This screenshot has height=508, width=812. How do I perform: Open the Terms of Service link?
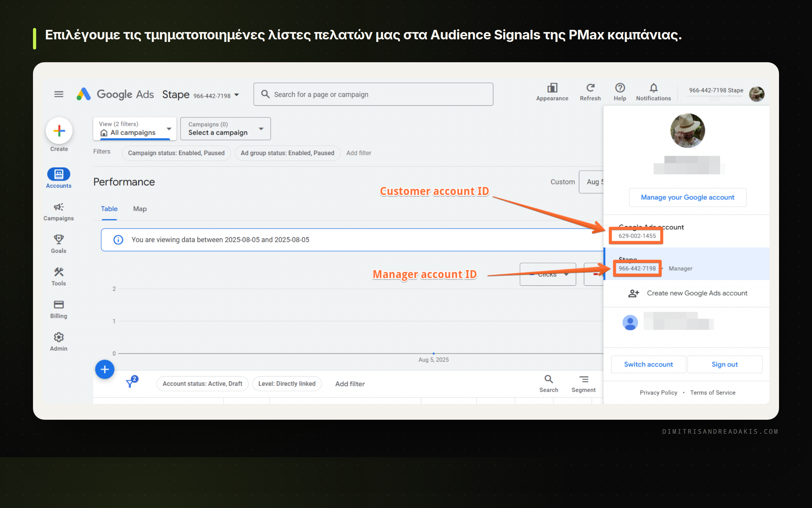pos(713,393)
